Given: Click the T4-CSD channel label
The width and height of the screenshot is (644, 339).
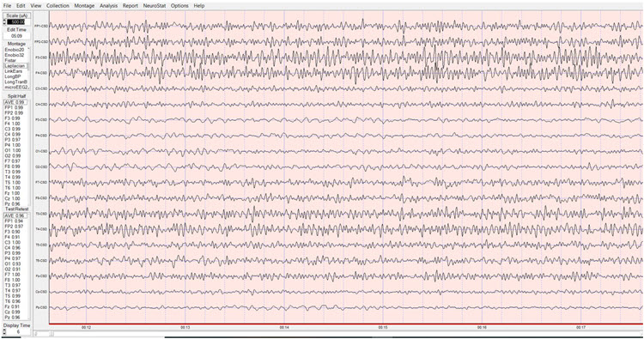Looking at the screenshot, I should pos(42,229).
